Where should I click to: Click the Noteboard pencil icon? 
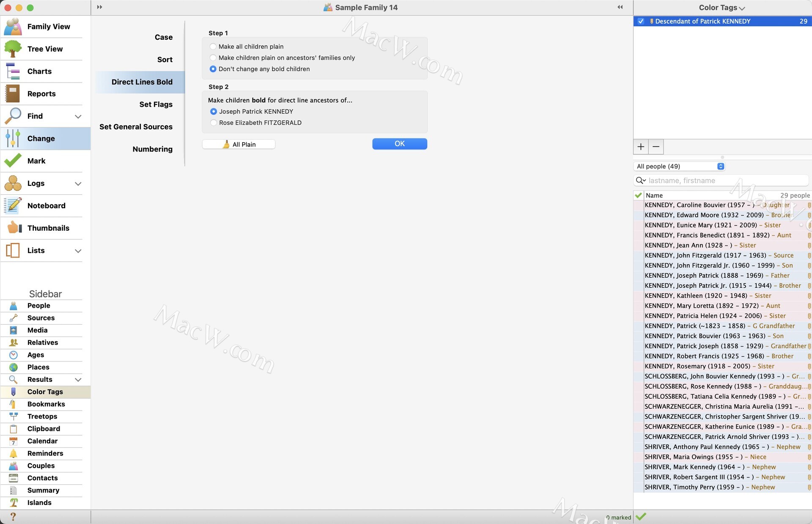13,206
